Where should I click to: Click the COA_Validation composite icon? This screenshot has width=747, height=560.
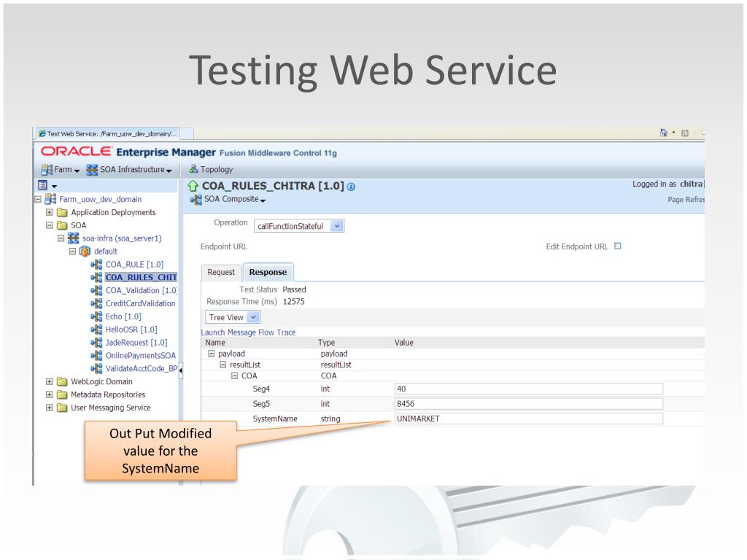tap(96, 290)
